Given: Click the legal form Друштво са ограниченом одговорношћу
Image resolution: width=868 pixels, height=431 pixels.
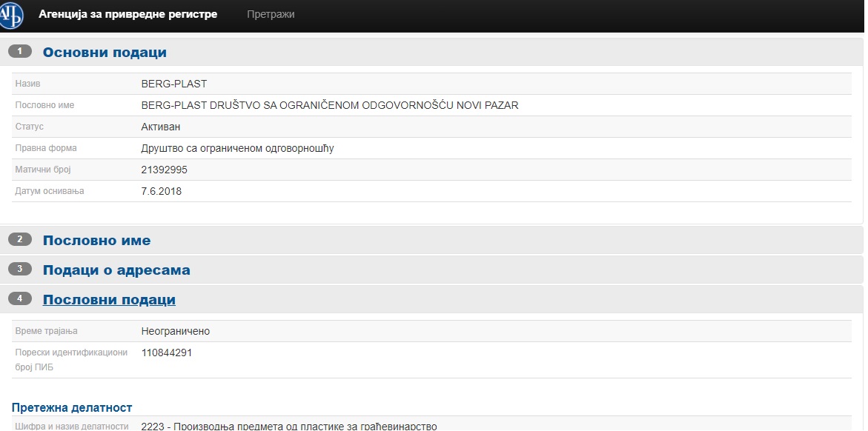Looking at the screenshot, I should point(237,148).
